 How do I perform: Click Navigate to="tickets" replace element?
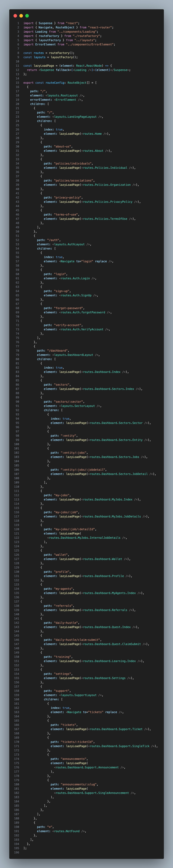pyautogui.click(x=94, y=712)
